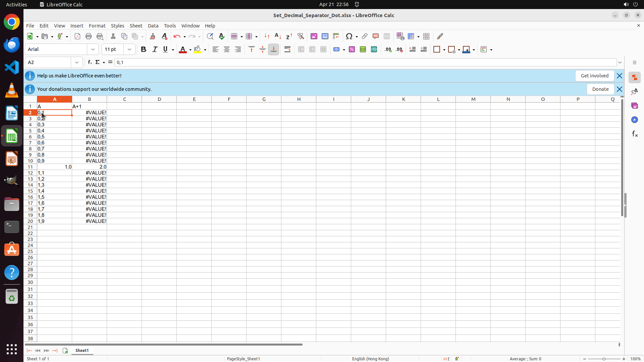Click the Clone Formatting paintbrush icon
Screen dimensions: 644x362
tap(153, 36)
